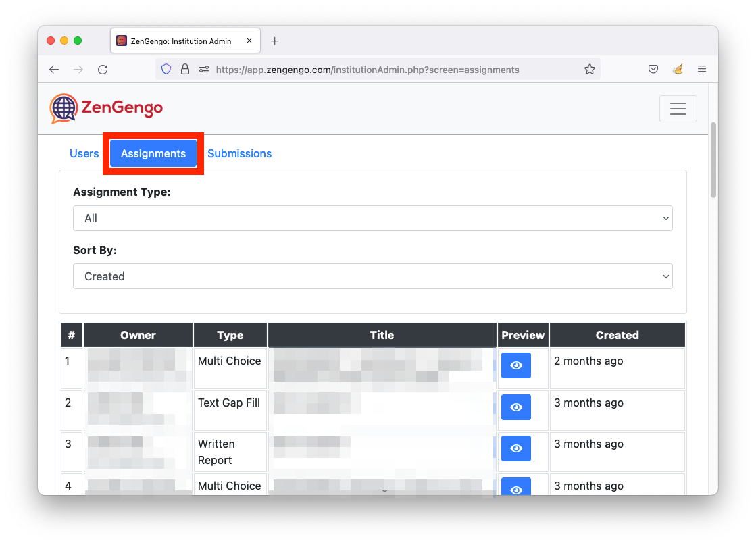Screen dimensions: 756x545
Task: Click the Multi Choice cell in row 1
Action: pos(230,368)
